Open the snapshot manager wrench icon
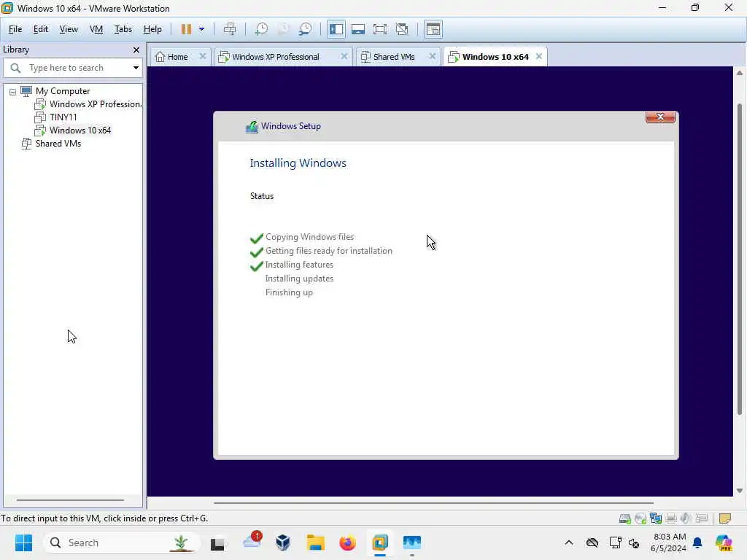Image resolution: width=747 pixels, height=560 pixels. pyautogui.click(x=306, y=29)
